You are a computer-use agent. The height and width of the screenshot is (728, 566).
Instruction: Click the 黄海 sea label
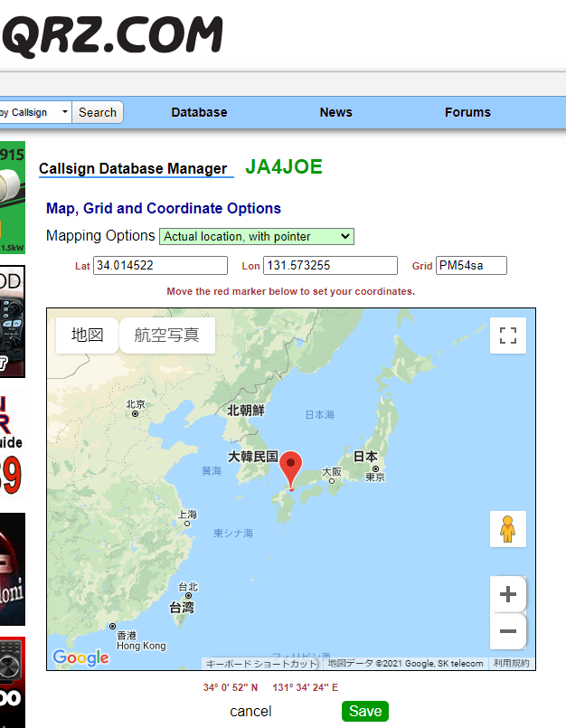[x=212, y=471]
